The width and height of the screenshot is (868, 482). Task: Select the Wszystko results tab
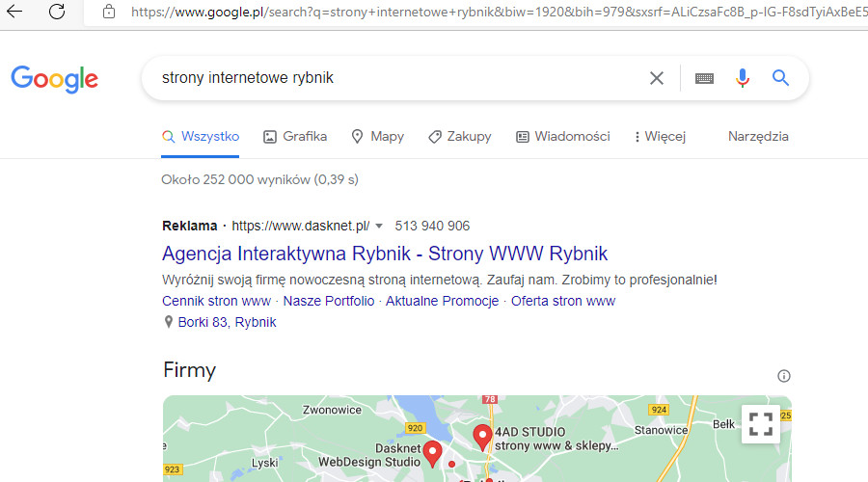pyautogui.click(x=201, y=137)
